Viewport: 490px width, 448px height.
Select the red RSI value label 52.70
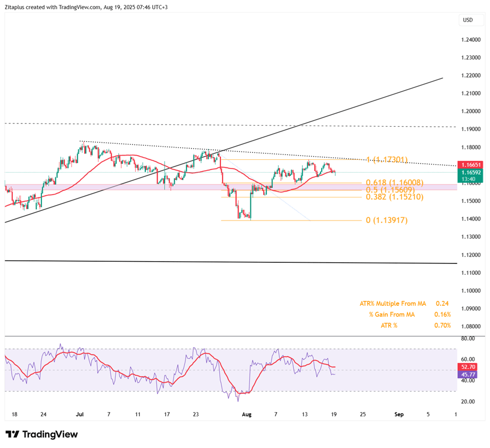470,367
